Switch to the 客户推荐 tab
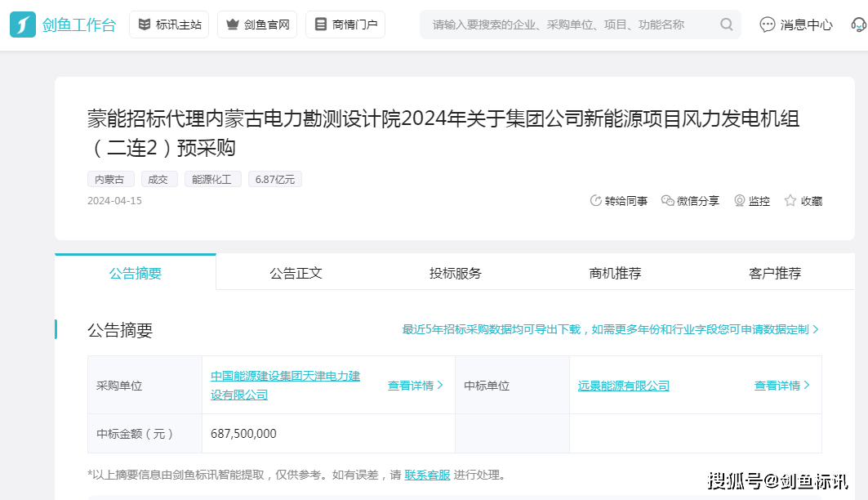868x500 pixels. pos(774,273)
